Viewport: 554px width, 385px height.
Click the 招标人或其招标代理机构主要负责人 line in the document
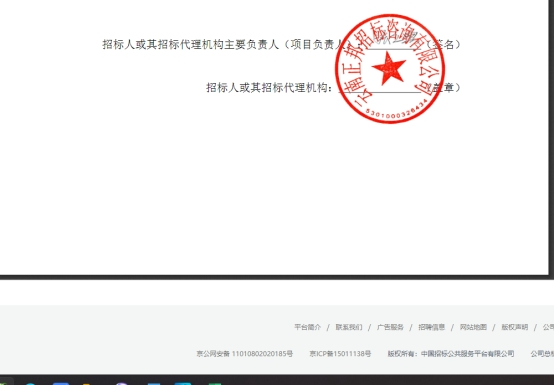point(281,45)
